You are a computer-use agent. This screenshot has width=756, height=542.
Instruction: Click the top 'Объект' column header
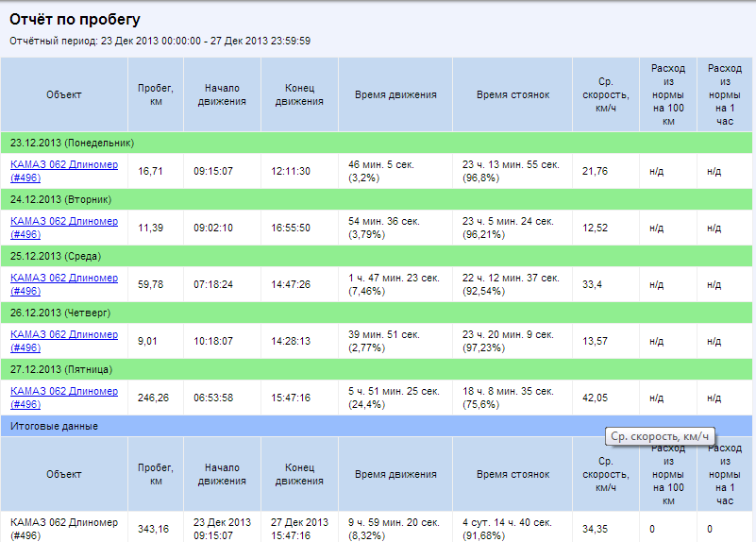(x=64, y=94)
